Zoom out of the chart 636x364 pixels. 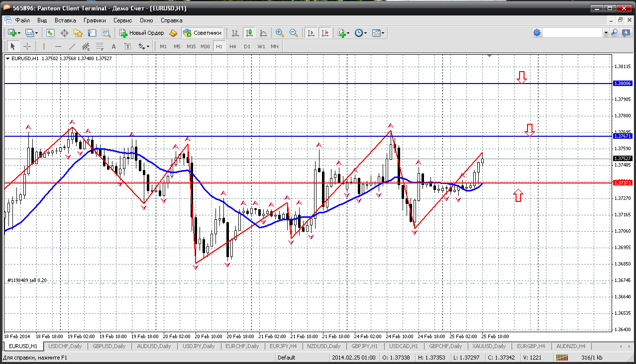[294, 33]
